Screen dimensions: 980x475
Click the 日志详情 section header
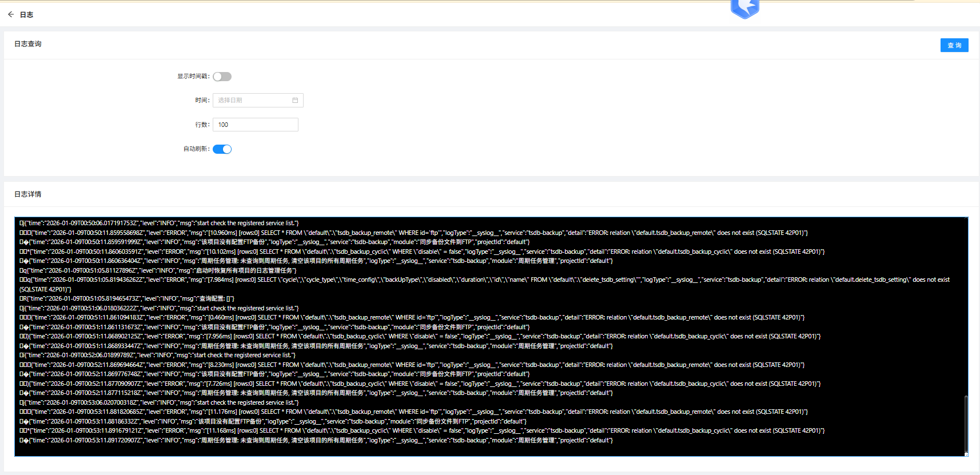tap(27, 194)
